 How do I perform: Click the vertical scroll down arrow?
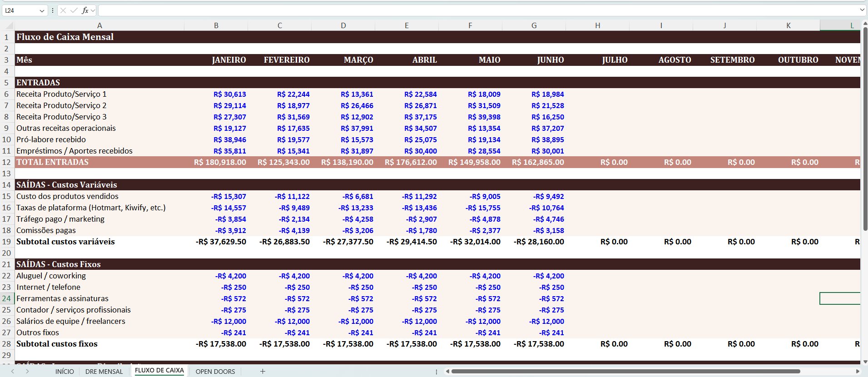point(864,362)
